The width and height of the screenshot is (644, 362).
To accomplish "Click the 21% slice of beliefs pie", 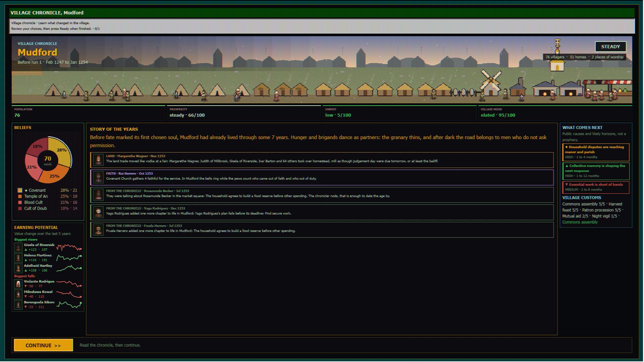I will tap(32, 167).
